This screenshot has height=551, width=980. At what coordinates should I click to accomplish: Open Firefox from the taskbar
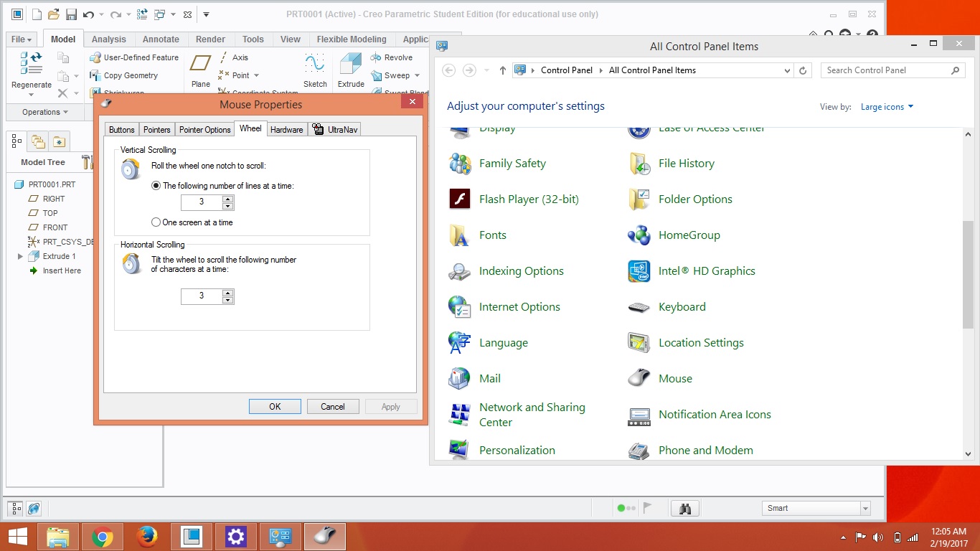tap(147, 536)
